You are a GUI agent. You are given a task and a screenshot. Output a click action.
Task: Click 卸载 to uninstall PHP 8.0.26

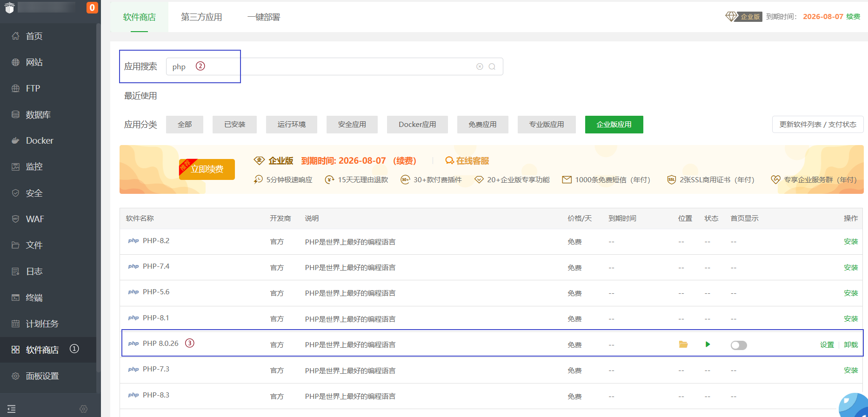850,345
